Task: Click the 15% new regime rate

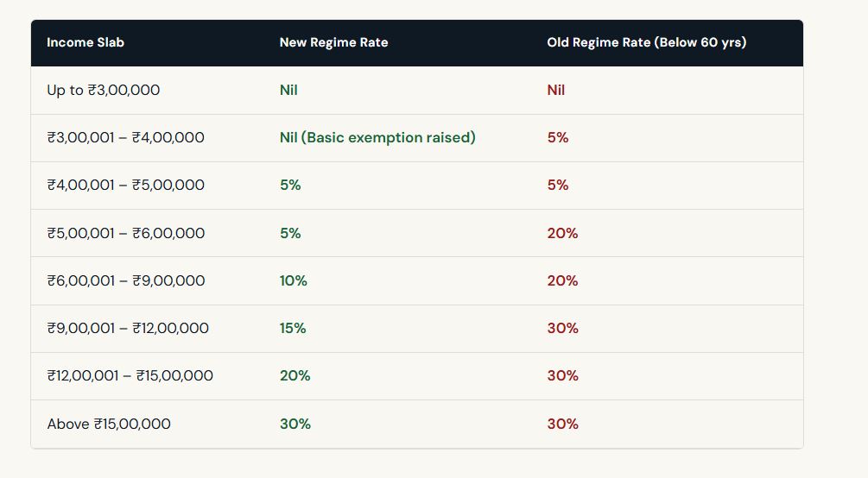Action: click(x=293, y=328)
